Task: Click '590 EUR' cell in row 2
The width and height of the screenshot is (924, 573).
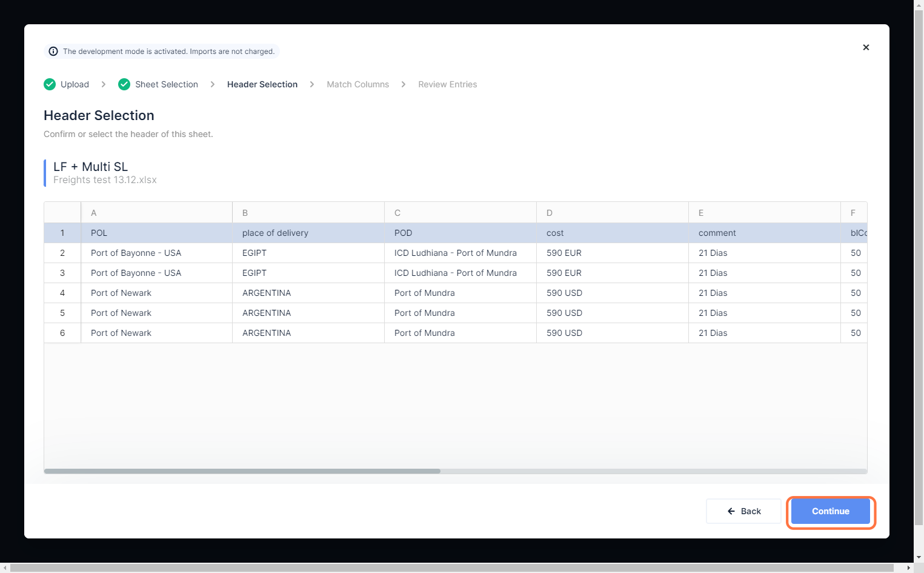Action: [x=613, y=253]
